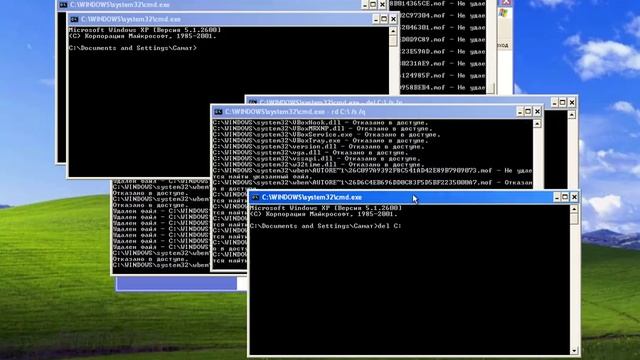Viewport: 640px width, 360px height.
Task: Click scrollbar thumb in 'del C:' typed window
Action: point(574,218)
